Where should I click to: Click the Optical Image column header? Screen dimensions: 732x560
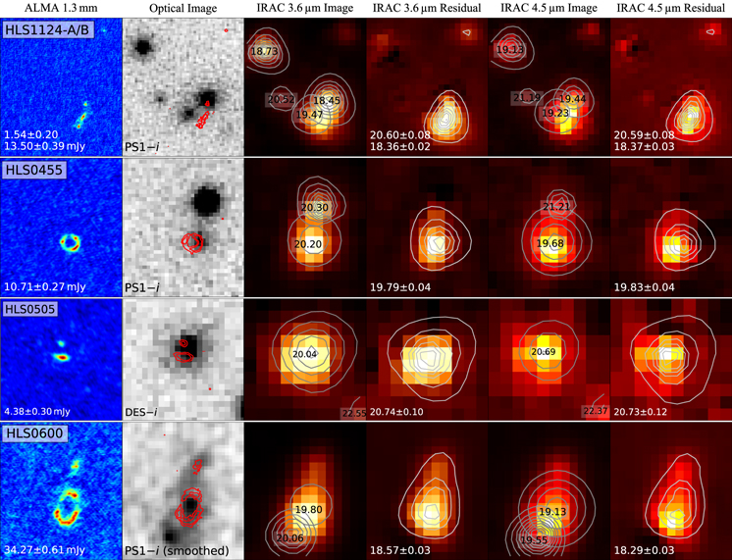pos(182,8)
